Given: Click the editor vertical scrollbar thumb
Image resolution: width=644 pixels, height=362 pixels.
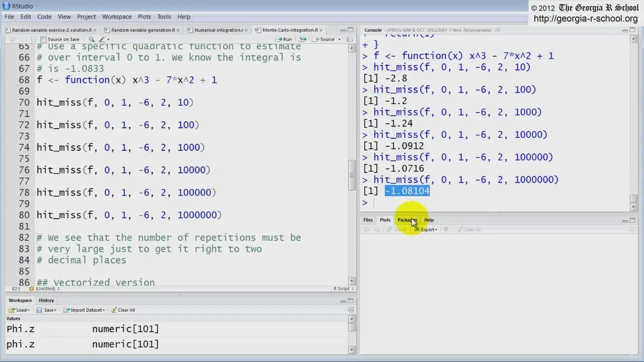Looking at the screenshot, I should pos(352,175).
